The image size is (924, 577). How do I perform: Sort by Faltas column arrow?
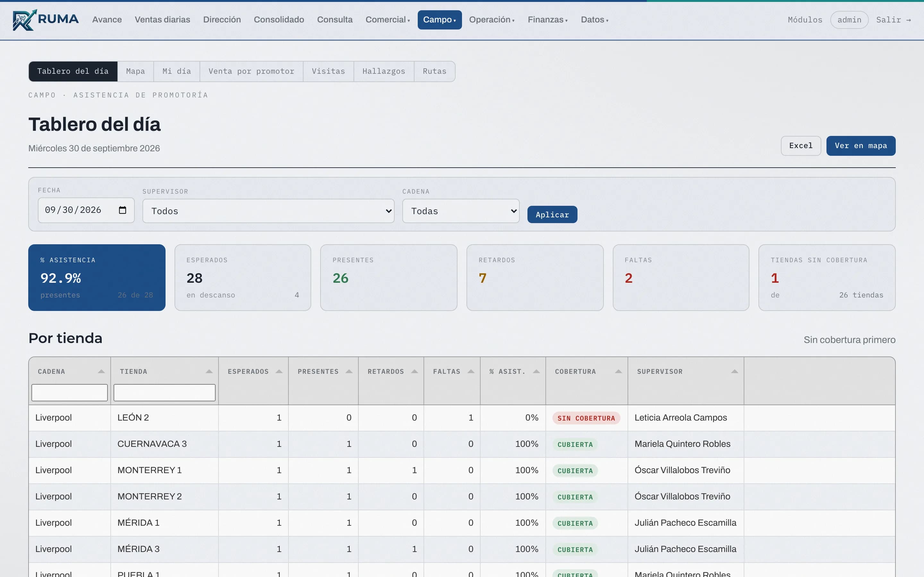tap(471, 371)
